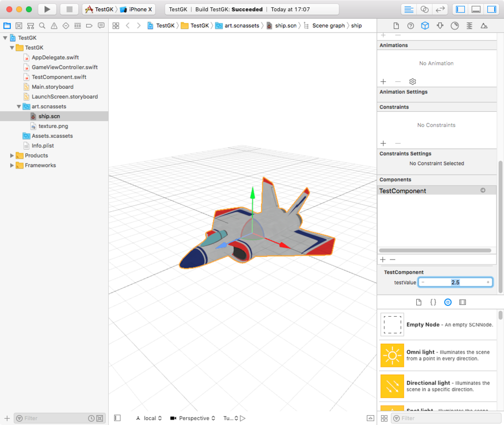
Task: Open the animation settings gear
Action: click(x=413, y=82)
